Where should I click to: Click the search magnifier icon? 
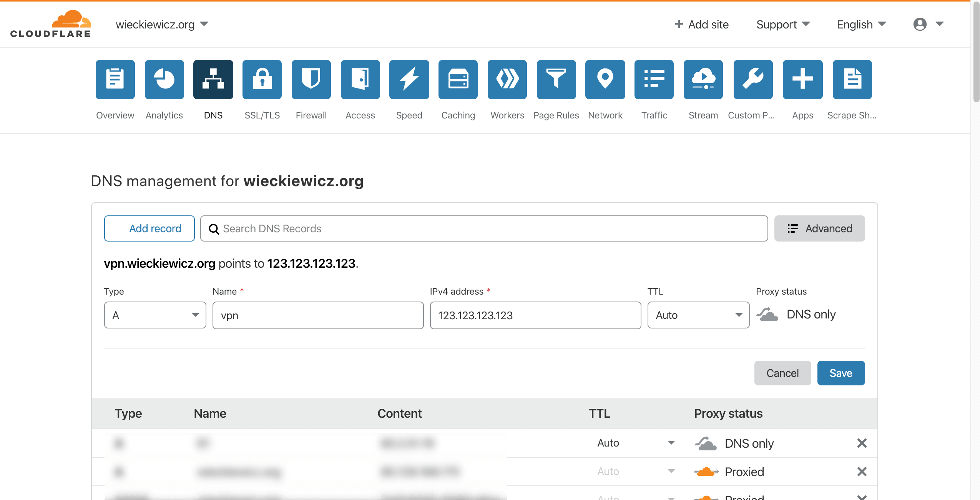tap(214, 229)
